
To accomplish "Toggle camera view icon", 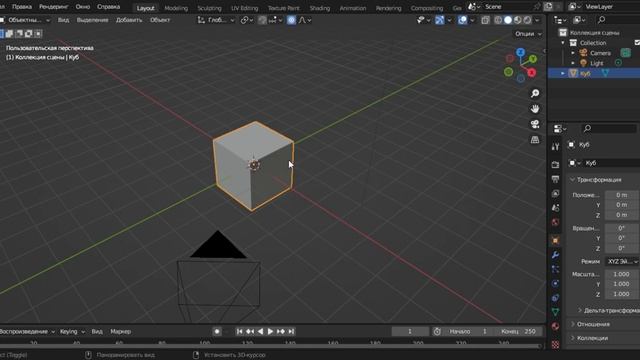I will (x=535, y=124).
